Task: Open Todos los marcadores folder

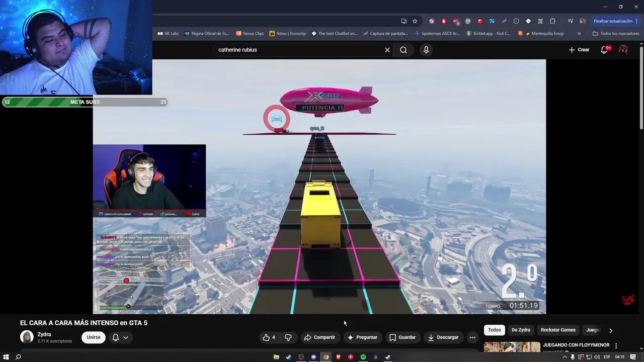Action: (616, 34)
